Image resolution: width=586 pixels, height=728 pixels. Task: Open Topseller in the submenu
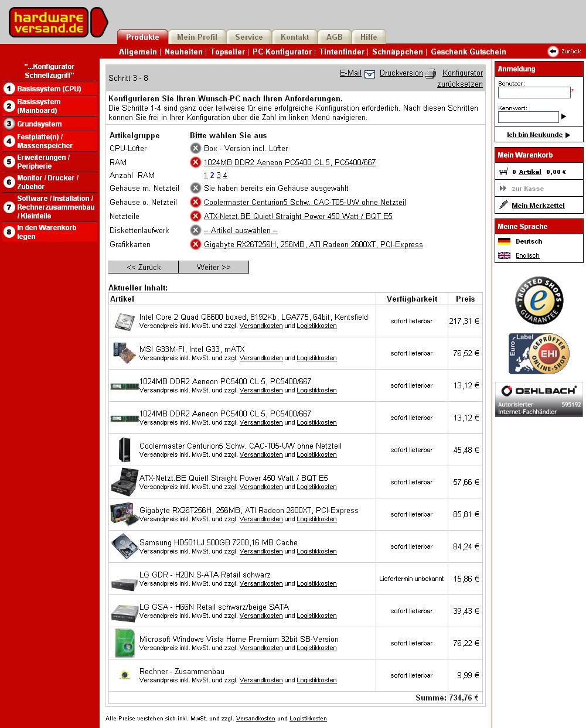228,52
